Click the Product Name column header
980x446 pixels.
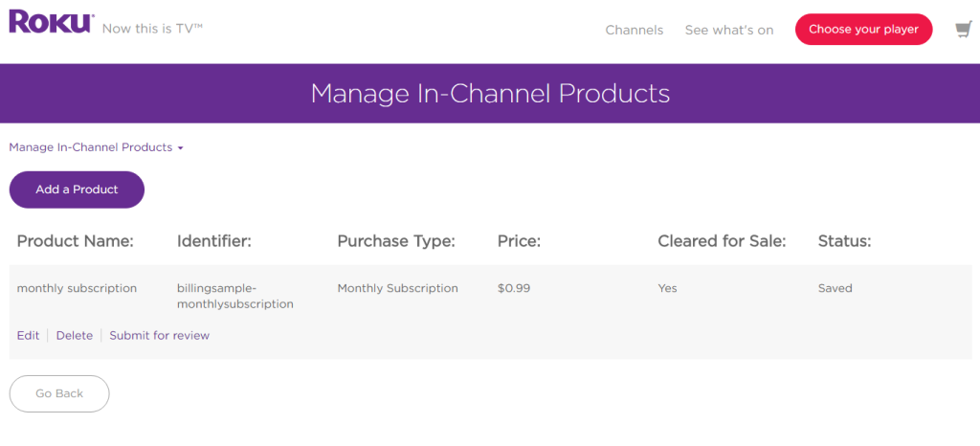click(75, 241)
